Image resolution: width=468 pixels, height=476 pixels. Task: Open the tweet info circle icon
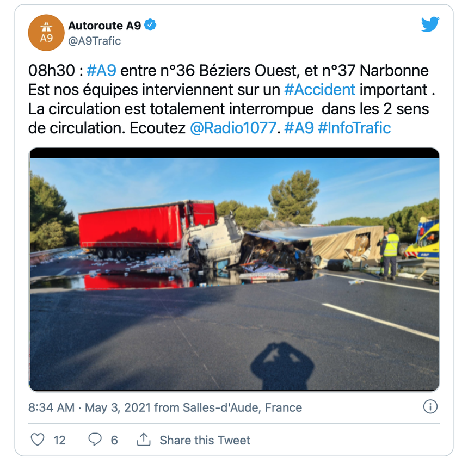pos(430,406)
